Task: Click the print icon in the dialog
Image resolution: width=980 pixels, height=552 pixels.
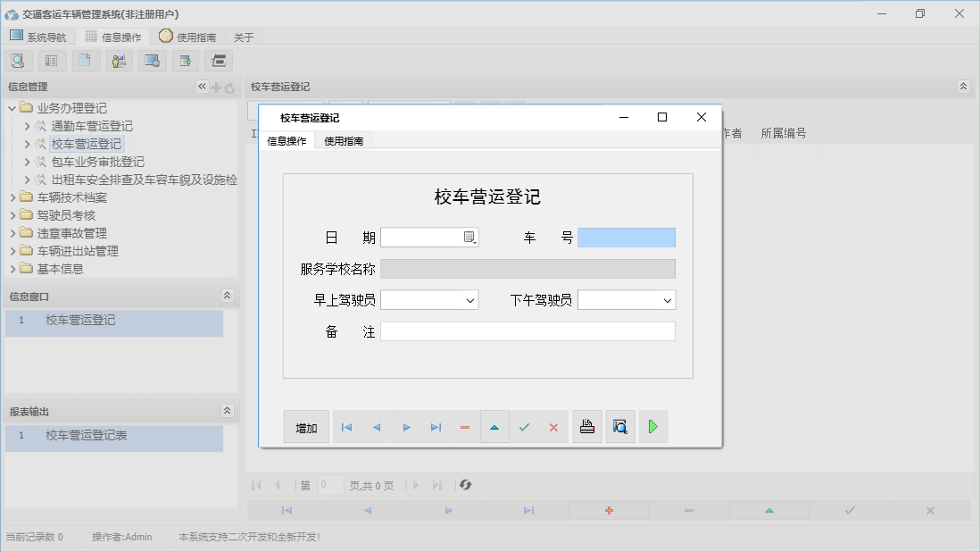Action: pos(587,426)
